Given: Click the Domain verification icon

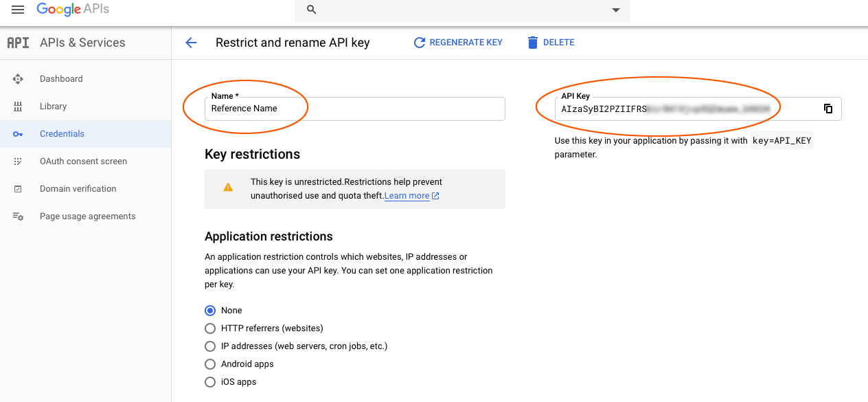Looking at the screenshot, I should coord(19,189).
